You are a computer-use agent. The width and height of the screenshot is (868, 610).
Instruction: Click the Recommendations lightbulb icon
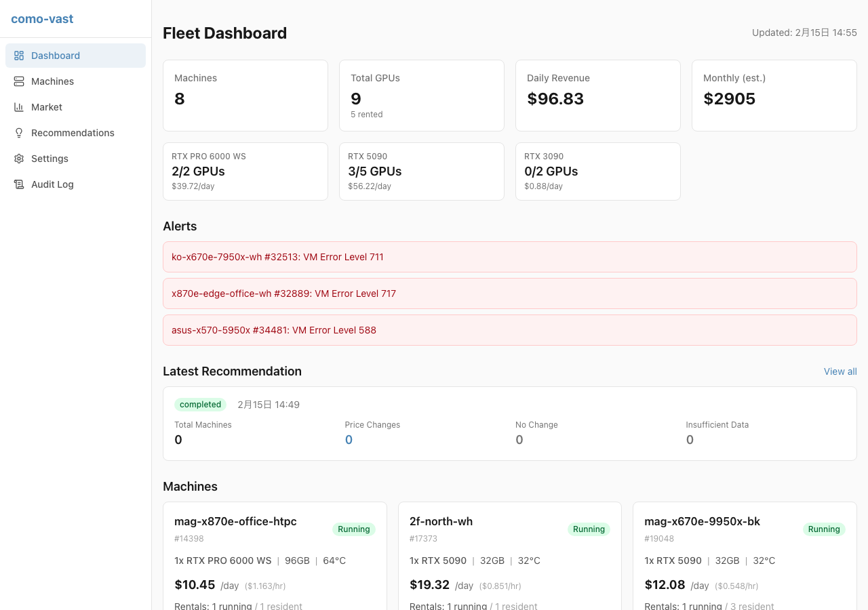[19, 133]
